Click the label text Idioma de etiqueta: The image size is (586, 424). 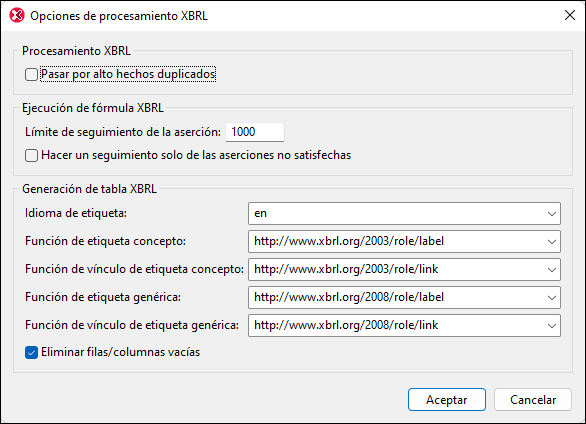[x=76, y=213]
